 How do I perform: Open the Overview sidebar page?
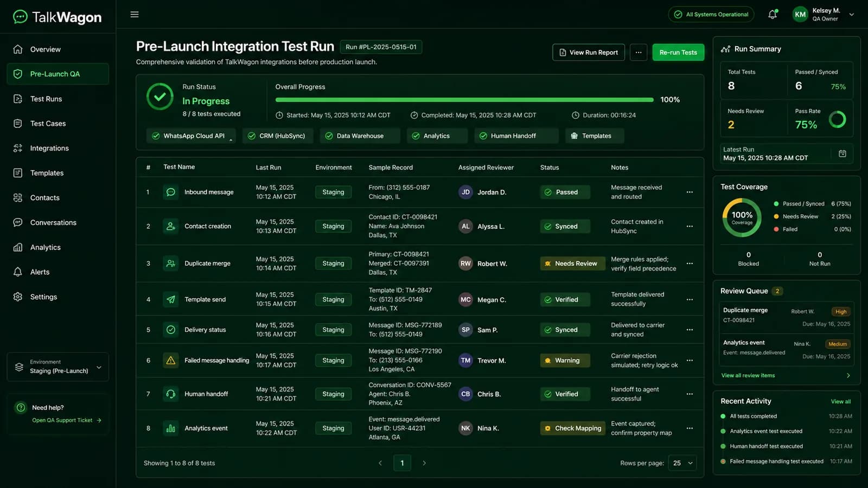point(58,49)
